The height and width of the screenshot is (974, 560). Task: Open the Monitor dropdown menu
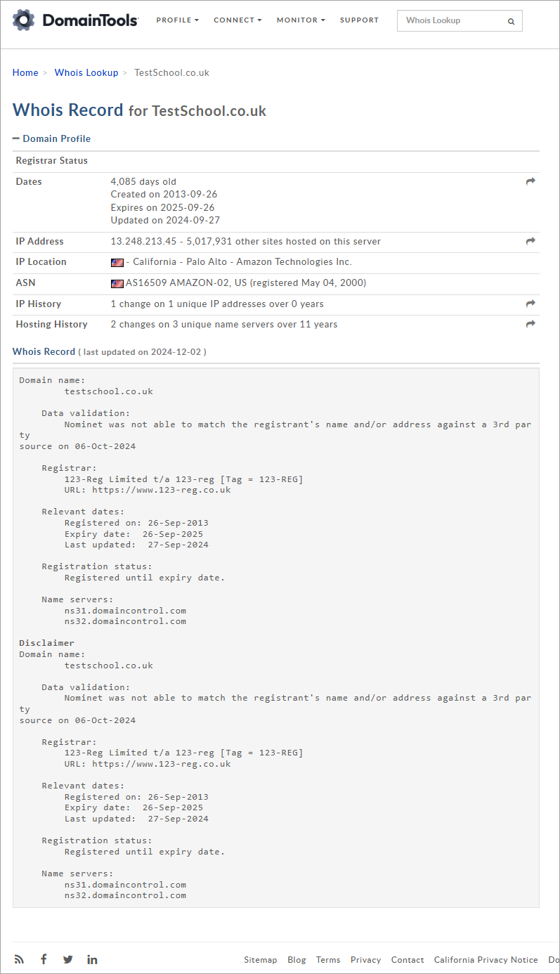coord(301,20)
